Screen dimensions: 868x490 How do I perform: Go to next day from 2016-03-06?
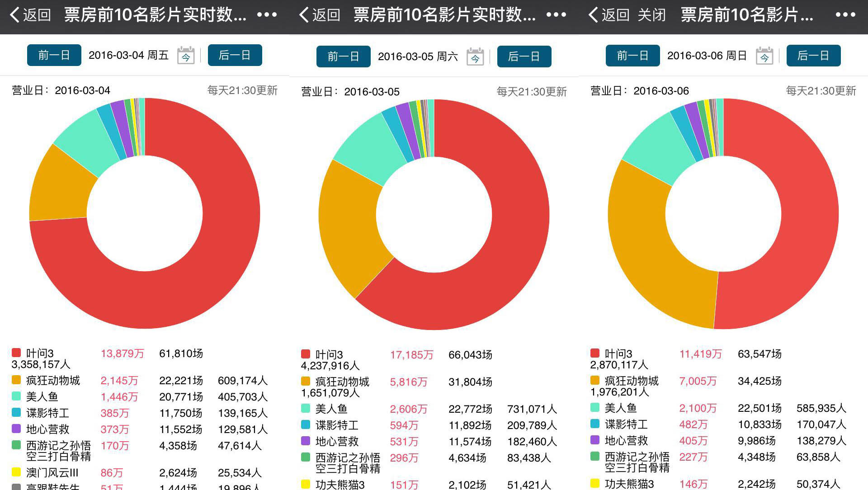point(813,56)
